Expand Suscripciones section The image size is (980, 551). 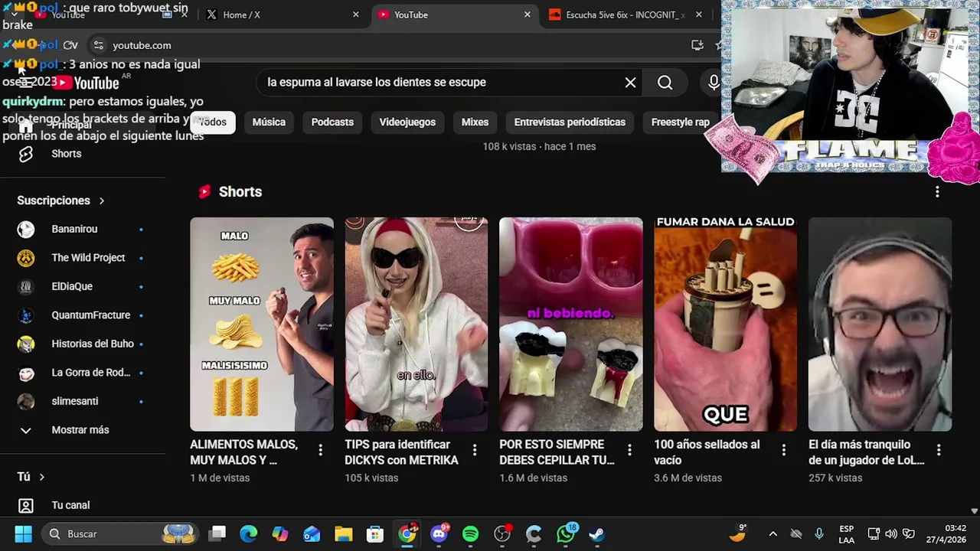pyautogui.click(x=60, y=201)
